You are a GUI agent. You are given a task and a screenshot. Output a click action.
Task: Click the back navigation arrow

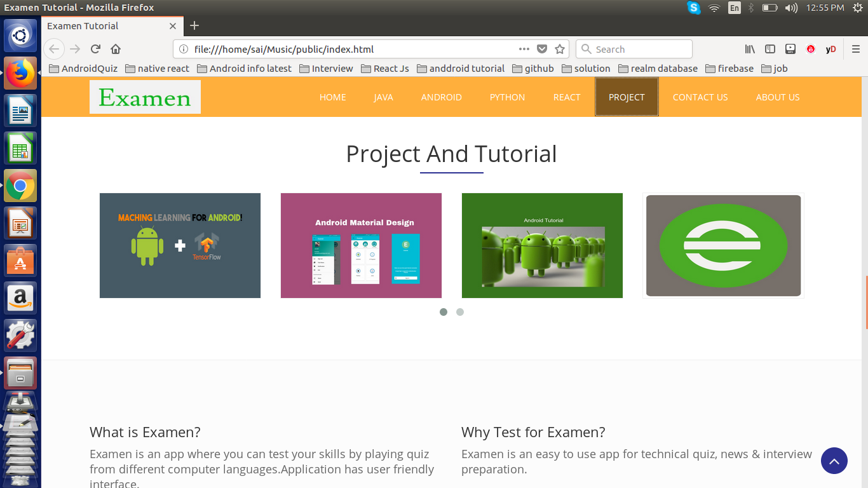(x=54, y=49)
